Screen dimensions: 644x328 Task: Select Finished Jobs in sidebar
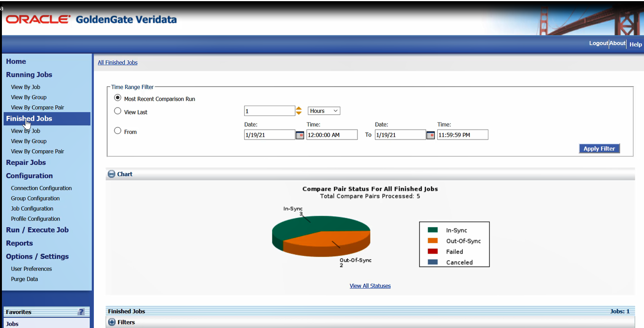47,119
